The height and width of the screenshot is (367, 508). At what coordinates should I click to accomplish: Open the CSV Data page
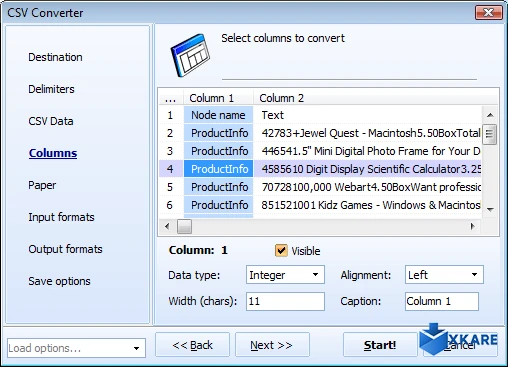(x=51, y=121)
